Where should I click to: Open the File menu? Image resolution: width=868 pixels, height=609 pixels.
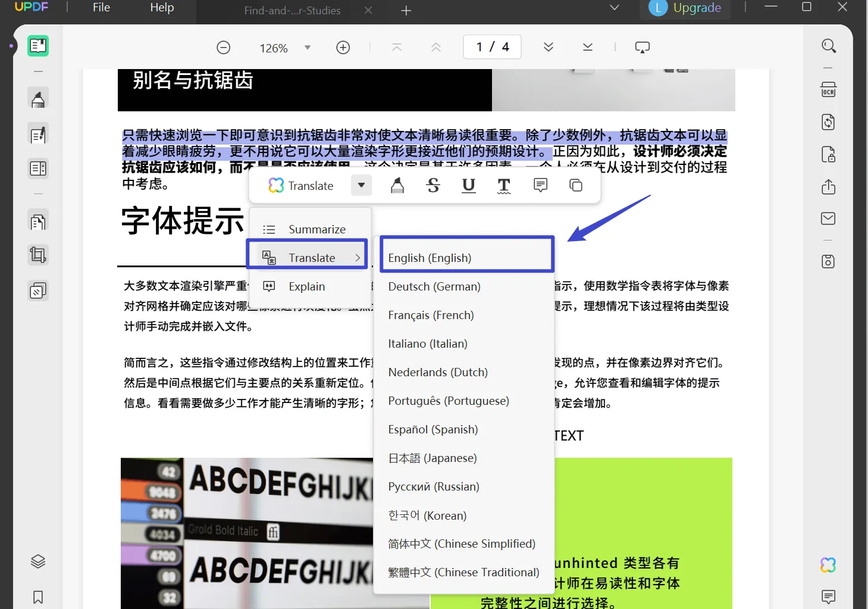click(x=102, y=7)
